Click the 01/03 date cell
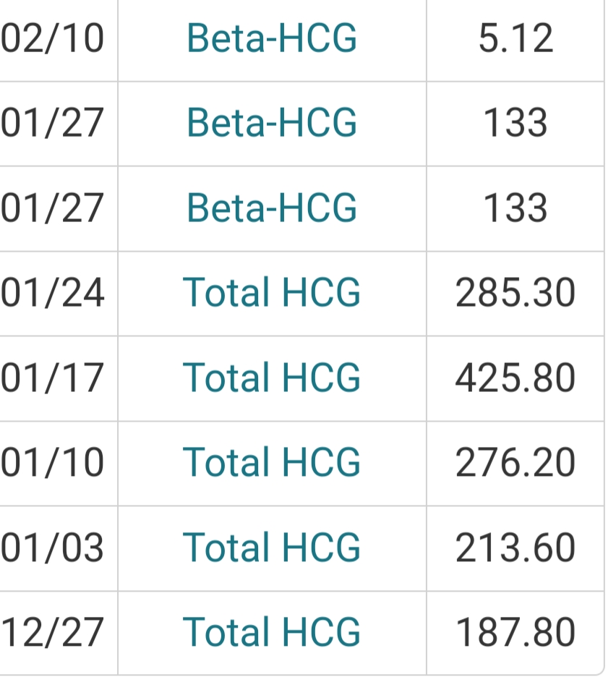The width and height of the screenshot is (616, 690). pos(52,547)
